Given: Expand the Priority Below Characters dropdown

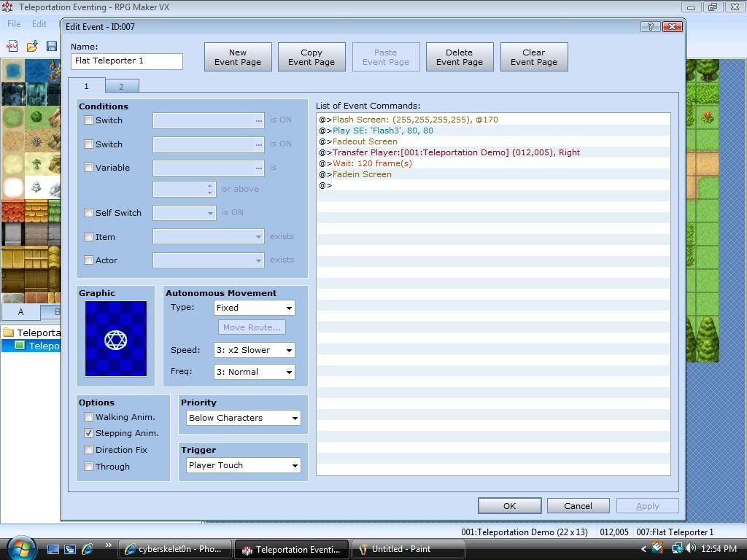Looking at the screenshot, I should click(x=243, y=418).
